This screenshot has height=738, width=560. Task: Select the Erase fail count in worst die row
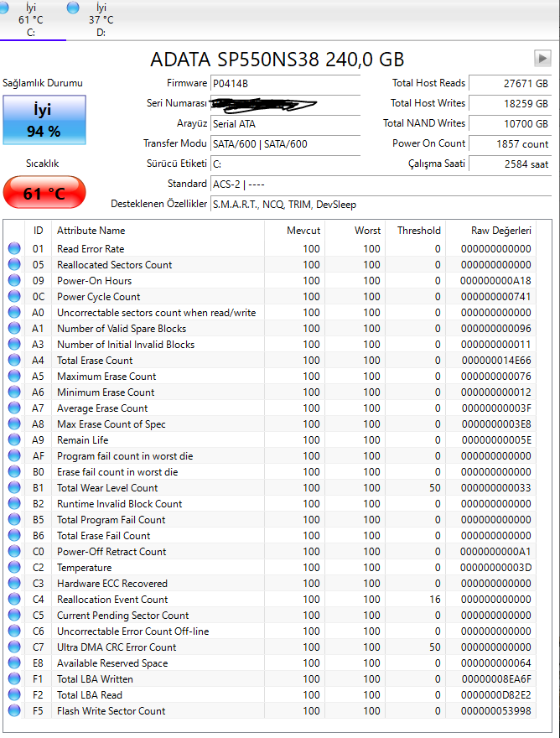coord(271,471)
